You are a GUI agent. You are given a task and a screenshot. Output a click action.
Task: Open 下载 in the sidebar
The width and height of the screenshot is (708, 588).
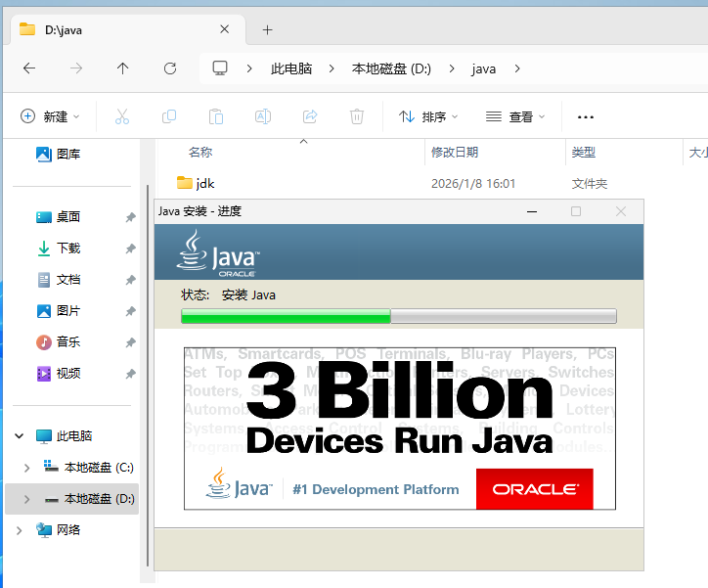pyautogui.click(x=59, y=248)
